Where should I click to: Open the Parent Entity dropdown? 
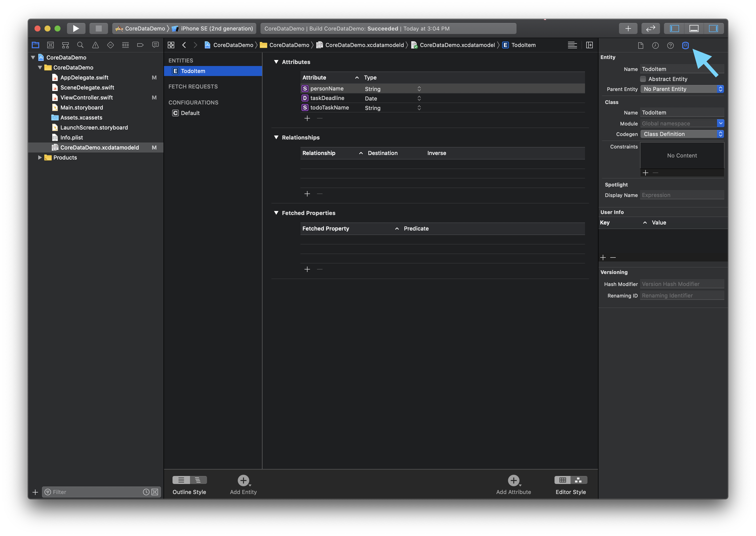click(682, 89)
